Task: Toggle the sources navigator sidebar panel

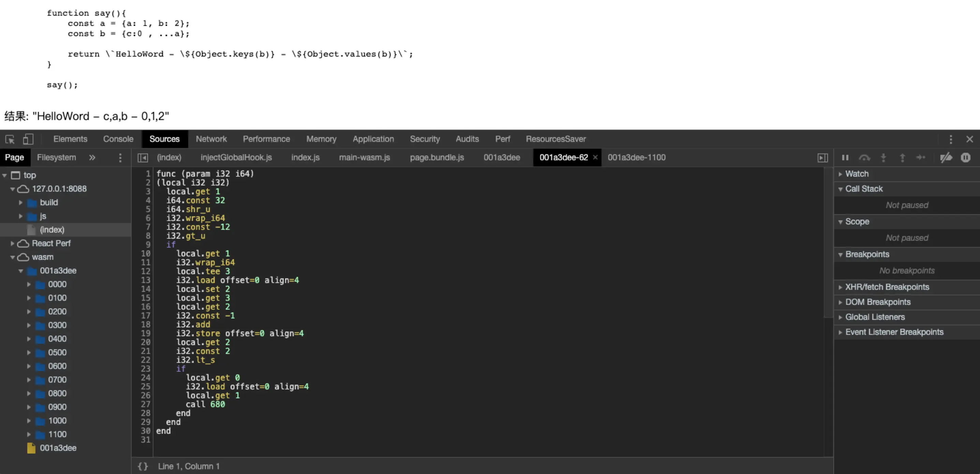Action: pos(143,157)
